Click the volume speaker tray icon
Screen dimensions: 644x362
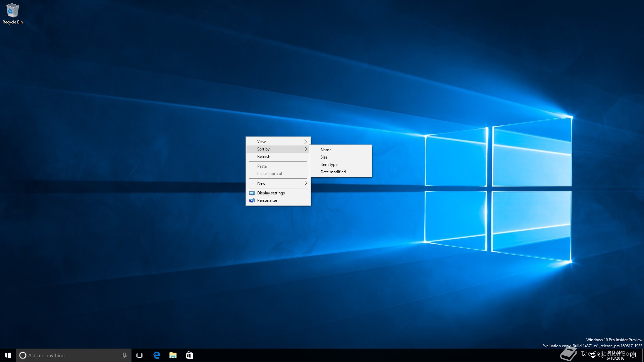click(600, 355)
